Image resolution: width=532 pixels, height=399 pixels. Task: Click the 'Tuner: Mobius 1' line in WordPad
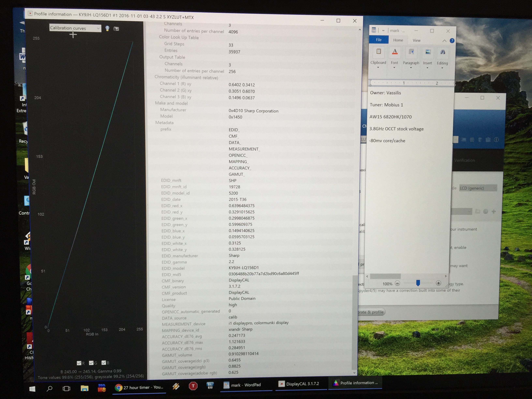pos(386,105)
